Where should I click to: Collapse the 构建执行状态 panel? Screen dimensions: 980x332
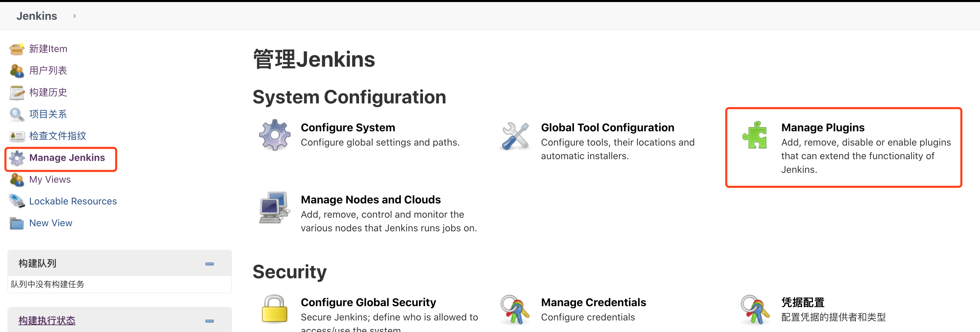point(209,320)
